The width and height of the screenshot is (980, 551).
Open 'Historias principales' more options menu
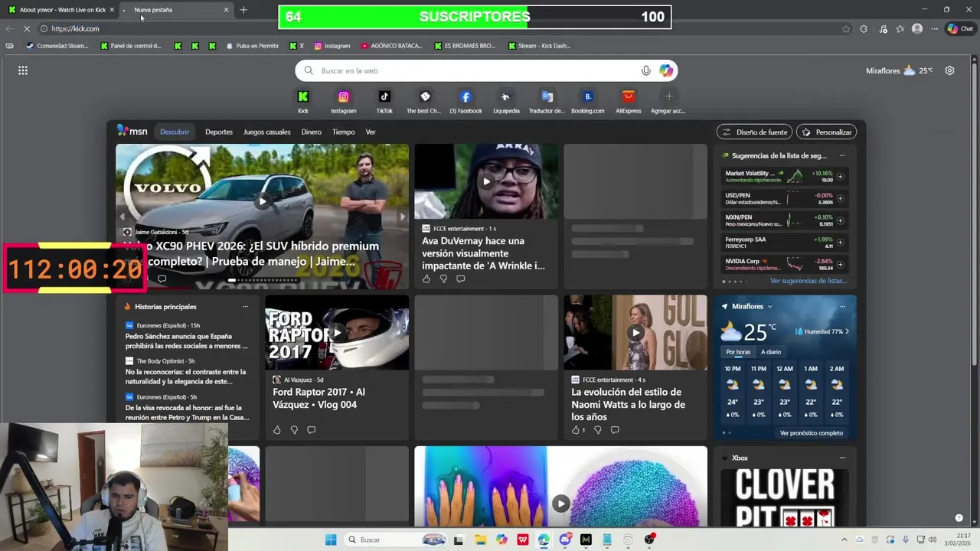245,307
